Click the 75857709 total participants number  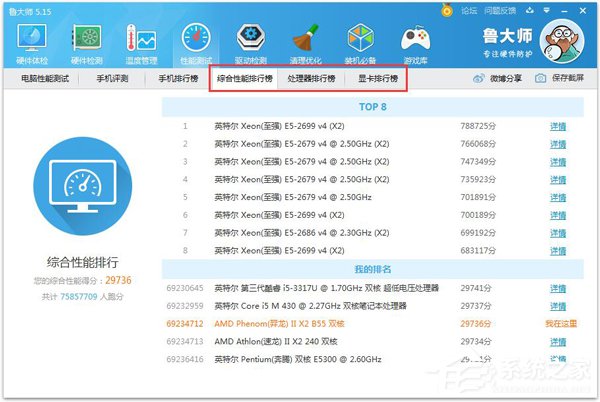tap(79, 297)
